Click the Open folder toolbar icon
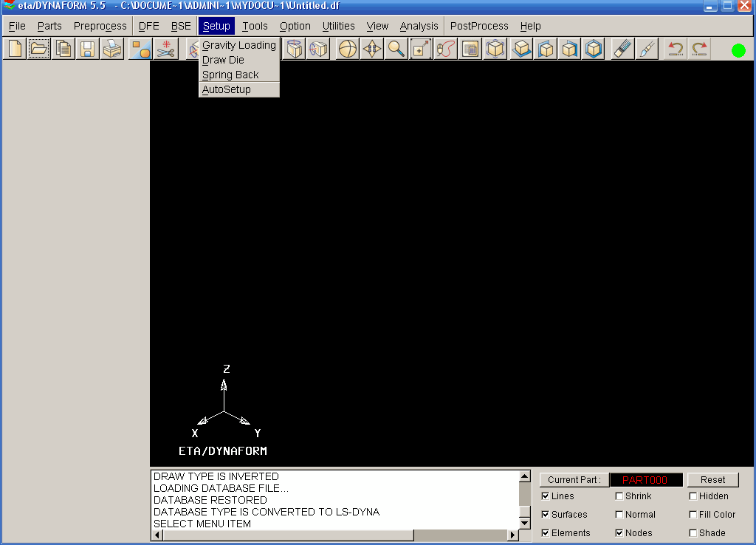This screenshot has height=545, width=756. [x=38, y=49]
